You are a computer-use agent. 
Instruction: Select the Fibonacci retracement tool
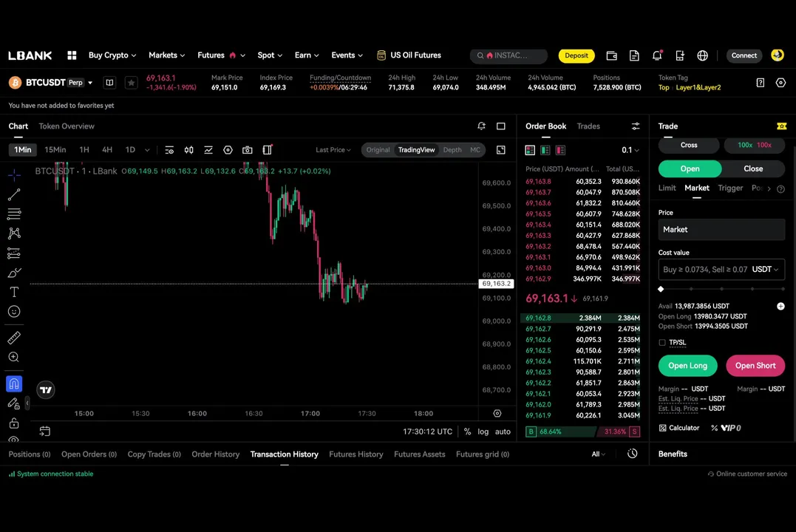[x=14, y=214]
